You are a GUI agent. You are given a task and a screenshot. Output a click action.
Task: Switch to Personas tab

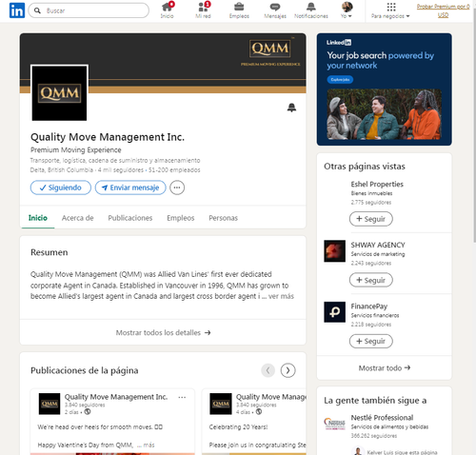pos(223,218)
